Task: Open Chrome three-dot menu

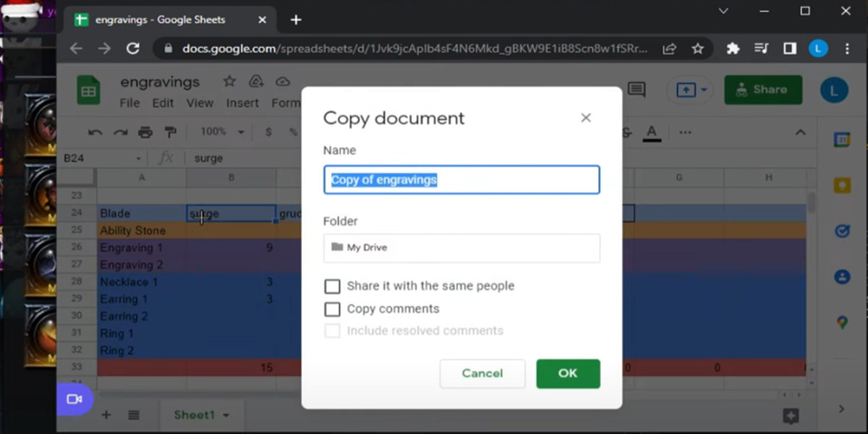Action: (847, 48)
